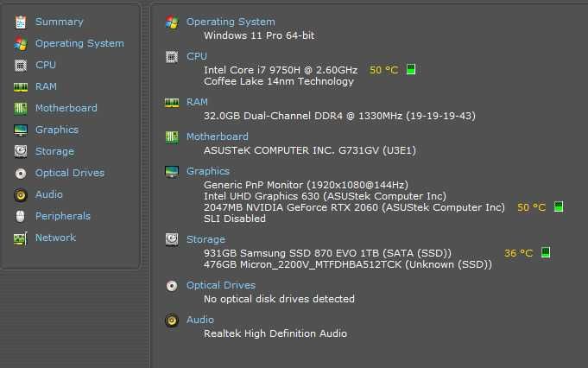Follow the Storage heading link in summary
This screenshot has width=588, height=368.
point(205,239)
